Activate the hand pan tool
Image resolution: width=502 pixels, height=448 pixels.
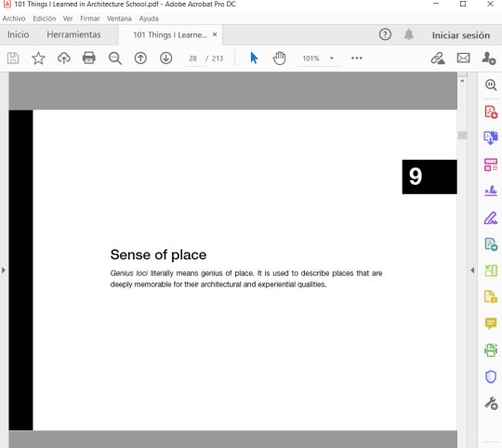279,59
